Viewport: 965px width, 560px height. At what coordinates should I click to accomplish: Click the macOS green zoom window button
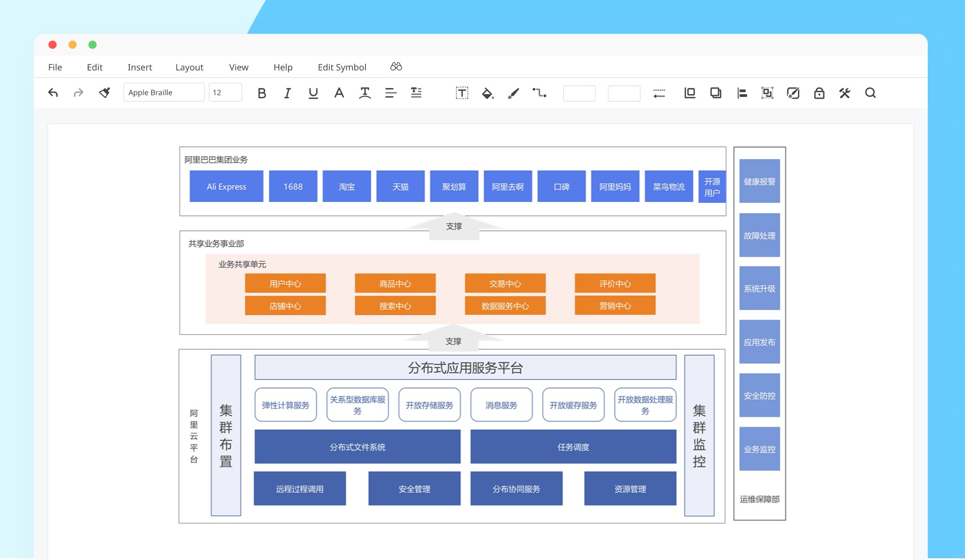point(93,45)
